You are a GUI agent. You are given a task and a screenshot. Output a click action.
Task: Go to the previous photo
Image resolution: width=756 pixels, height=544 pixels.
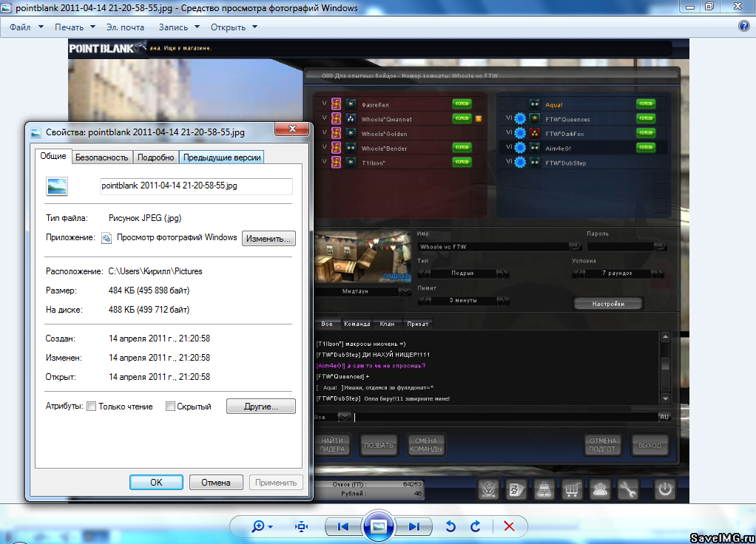pyautogui.click(x=342, y=526)
